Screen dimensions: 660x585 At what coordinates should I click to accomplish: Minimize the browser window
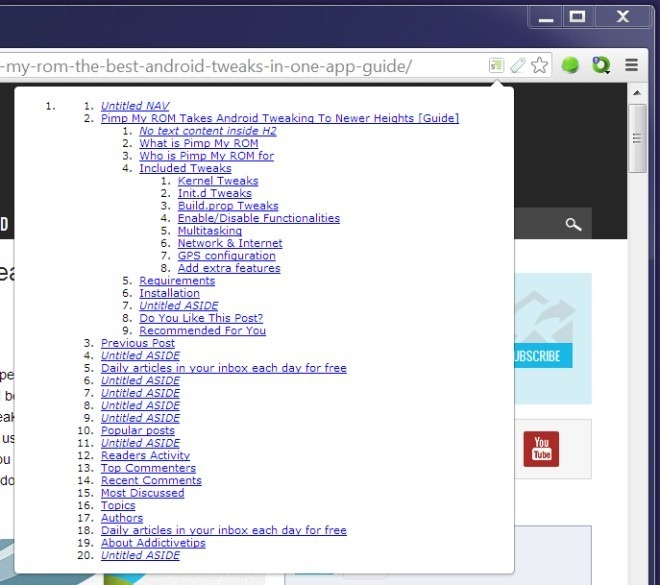(546, 17)
